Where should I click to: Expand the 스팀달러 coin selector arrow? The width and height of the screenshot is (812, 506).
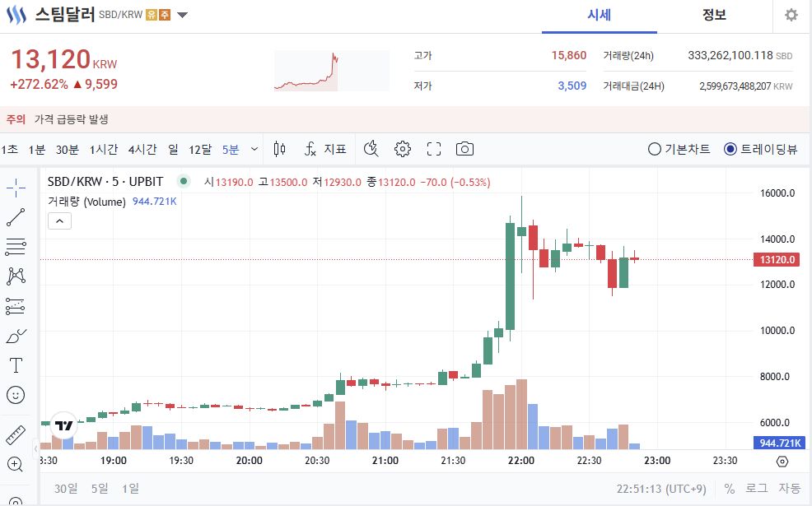(x=182, y=14)
